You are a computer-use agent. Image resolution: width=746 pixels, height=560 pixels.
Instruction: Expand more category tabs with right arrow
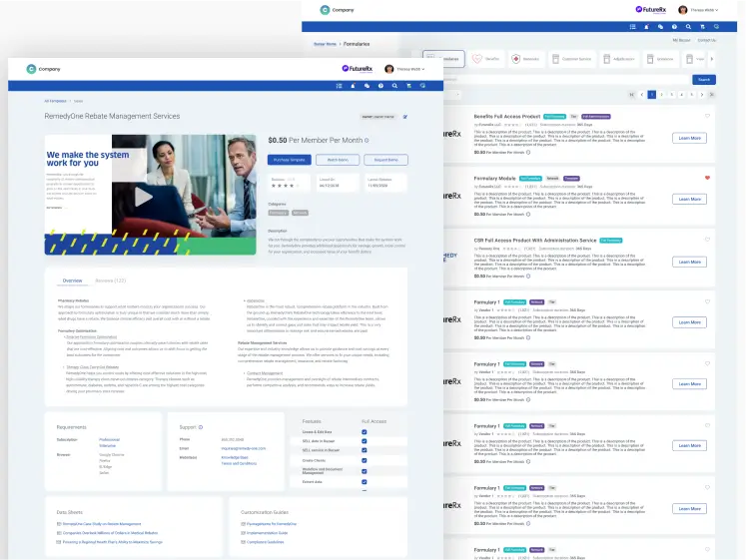coord(712,59)
